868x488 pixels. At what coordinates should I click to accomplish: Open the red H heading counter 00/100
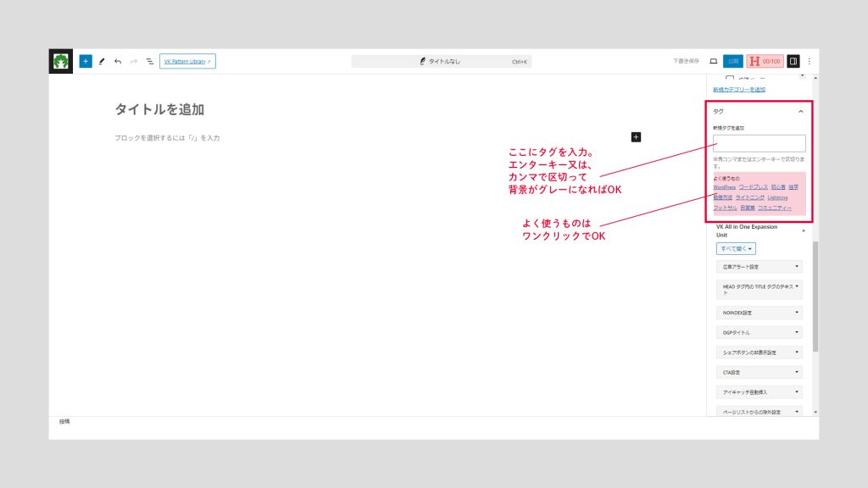(765, 61)
